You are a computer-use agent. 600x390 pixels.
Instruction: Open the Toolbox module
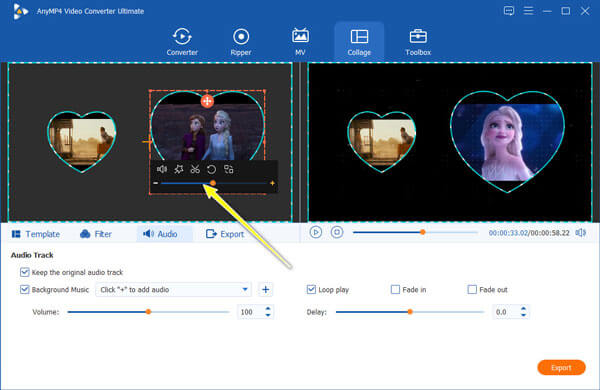tap(418, 42)
